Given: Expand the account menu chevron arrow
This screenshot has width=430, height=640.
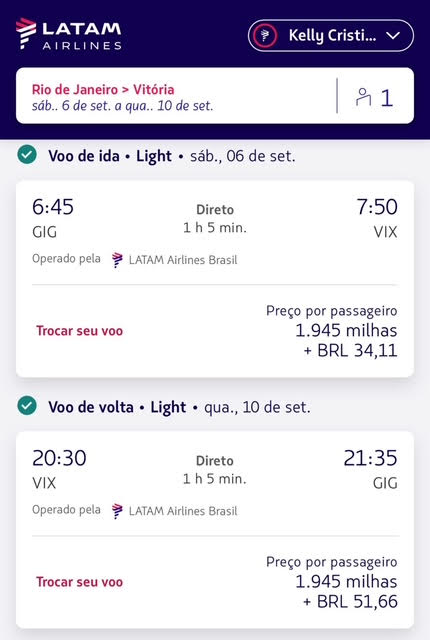Looking at the screenshot, I should 393,36.
